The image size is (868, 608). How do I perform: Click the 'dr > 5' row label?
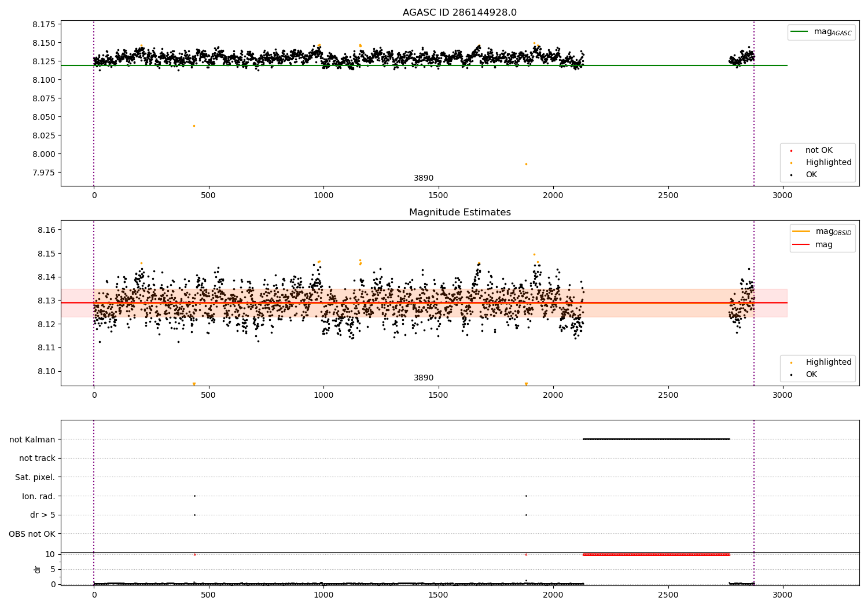pos(43,515)
